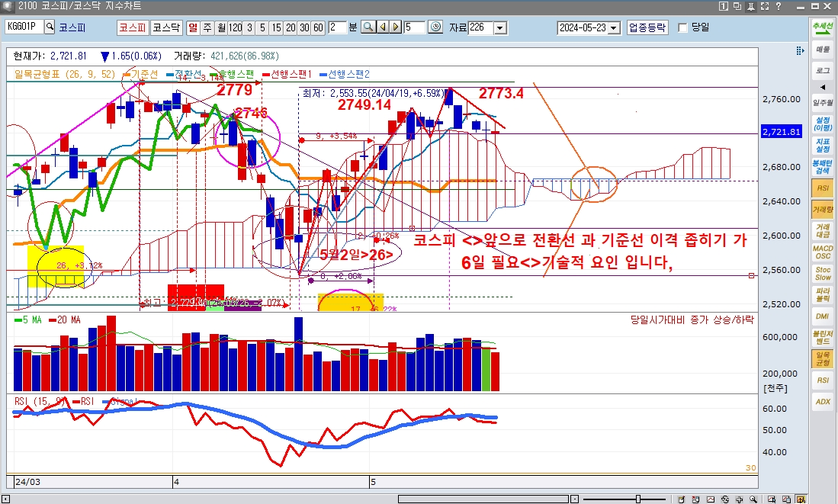Screen dimensions: 838x504
Task: Toggle the 거래대금 indicator button
Action: tap(823, 231)
